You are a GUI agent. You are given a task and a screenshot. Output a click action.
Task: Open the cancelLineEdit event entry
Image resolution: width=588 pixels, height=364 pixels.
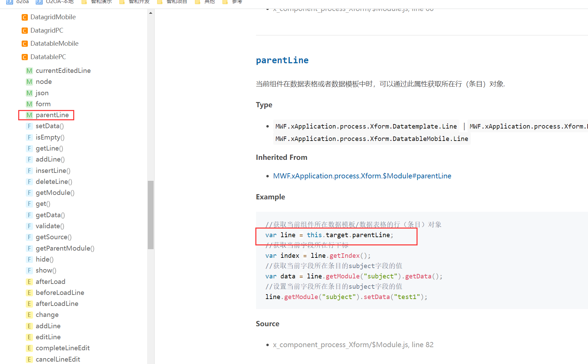pos(58,359)
